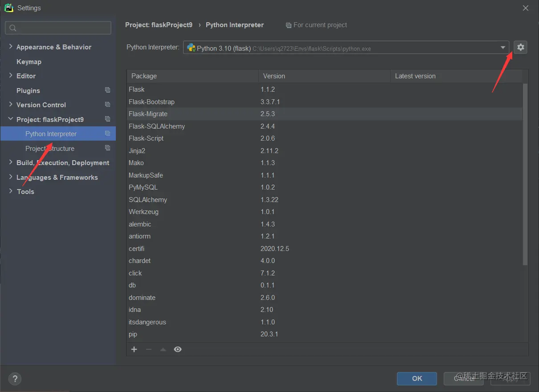Click project-level icon beside Version Control
This screenshot has width=539, height=392.
107,105
